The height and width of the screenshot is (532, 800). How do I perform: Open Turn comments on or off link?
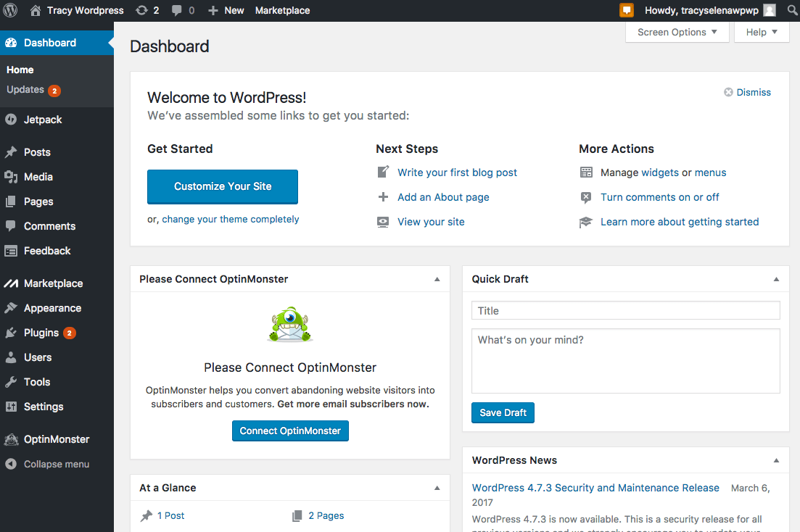click(x=660, y=197)
